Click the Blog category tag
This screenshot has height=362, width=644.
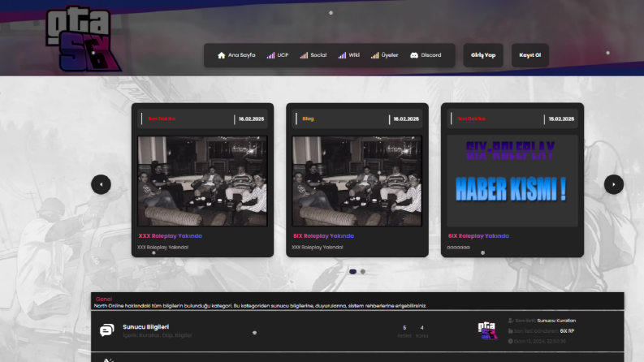pyautogui.click(x=308, y=119)
